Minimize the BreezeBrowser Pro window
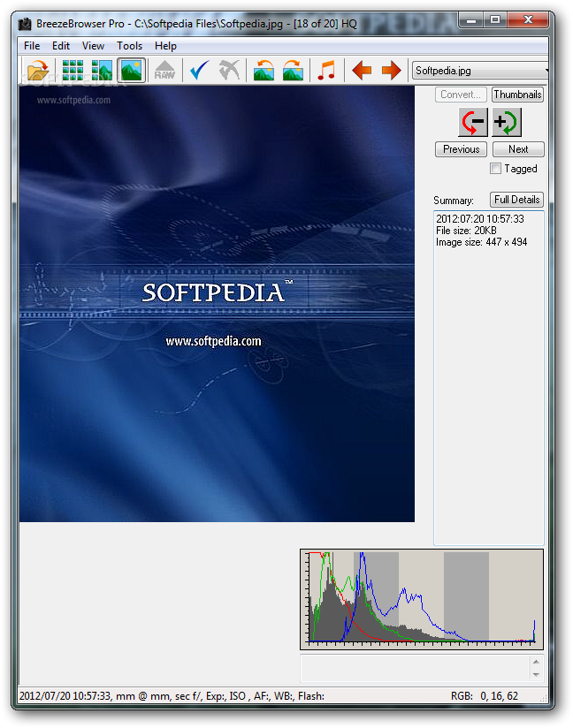The width and height of the screenshot is (573, 728). (x=471, y=20)
